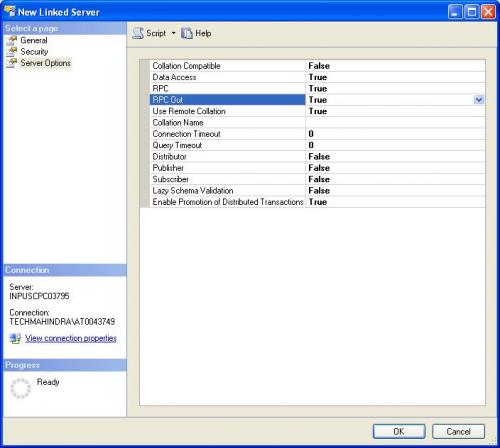Open the Server Options page
Image resolution: width=500 pixels, height=448 pixels.
tap(46, 63)
